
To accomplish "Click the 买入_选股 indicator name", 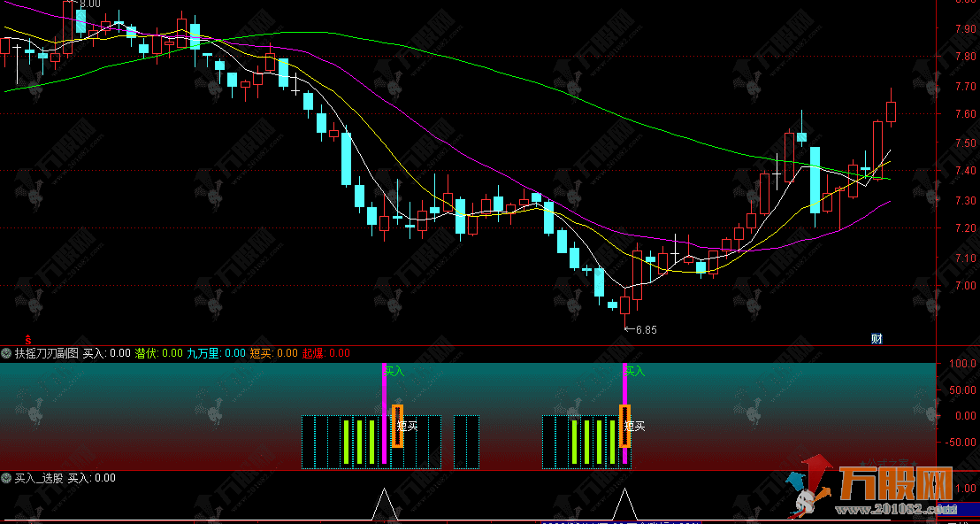I will [40, 478].
